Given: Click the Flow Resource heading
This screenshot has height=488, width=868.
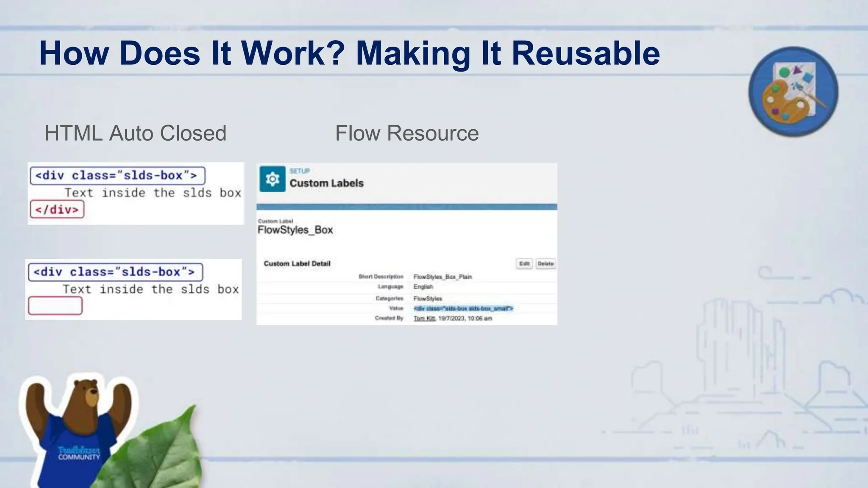Looking at the screenshot, I should click(x=407, y=133).
